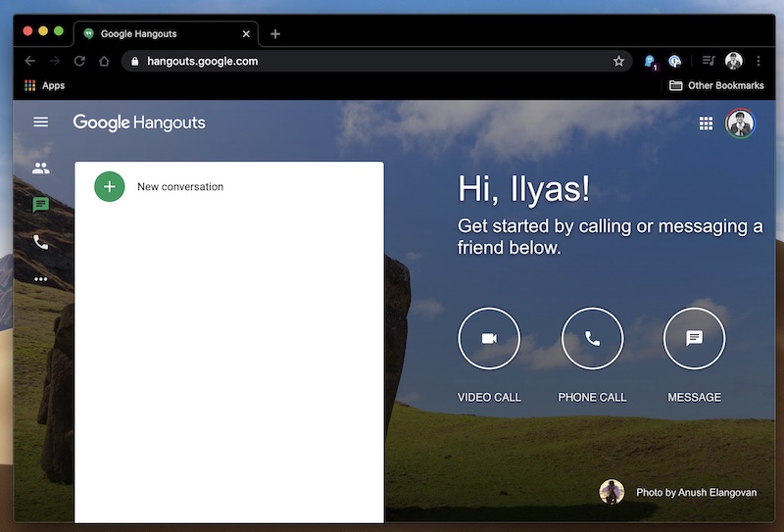Focus the hangouts.google.com address bar
Screen dimensions: 784x532
(376, 61)
